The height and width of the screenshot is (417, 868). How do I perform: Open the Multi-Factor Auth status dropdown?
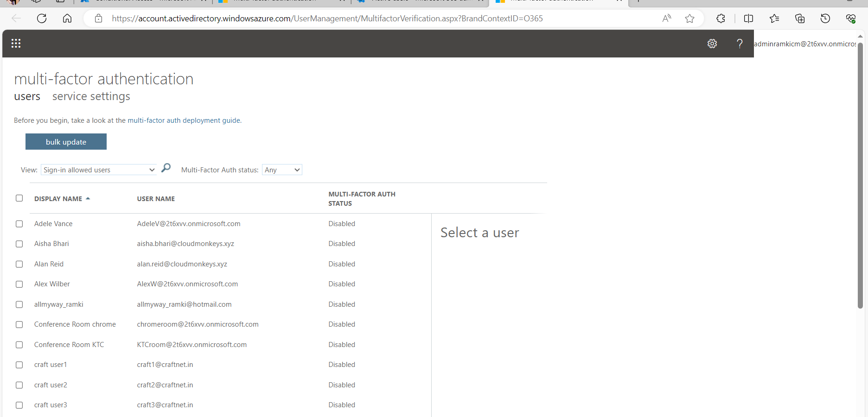pos(282,170)
